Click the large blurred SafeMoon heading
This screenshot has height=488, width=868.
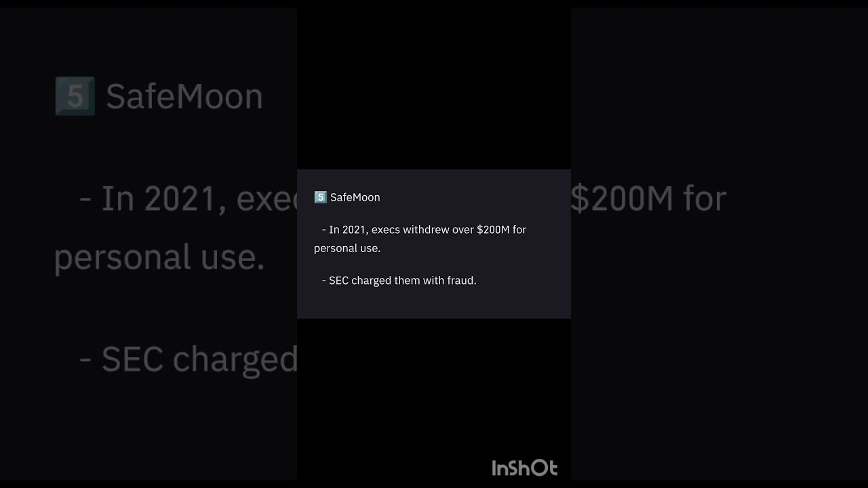[x=184, y=96]
